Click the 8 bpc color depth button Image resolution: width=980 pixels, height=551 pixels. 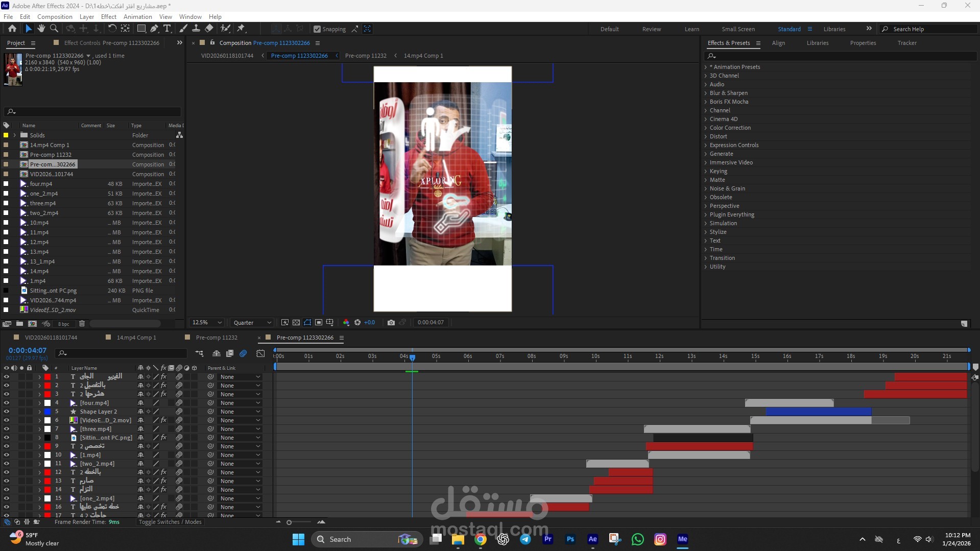[64, 324]
